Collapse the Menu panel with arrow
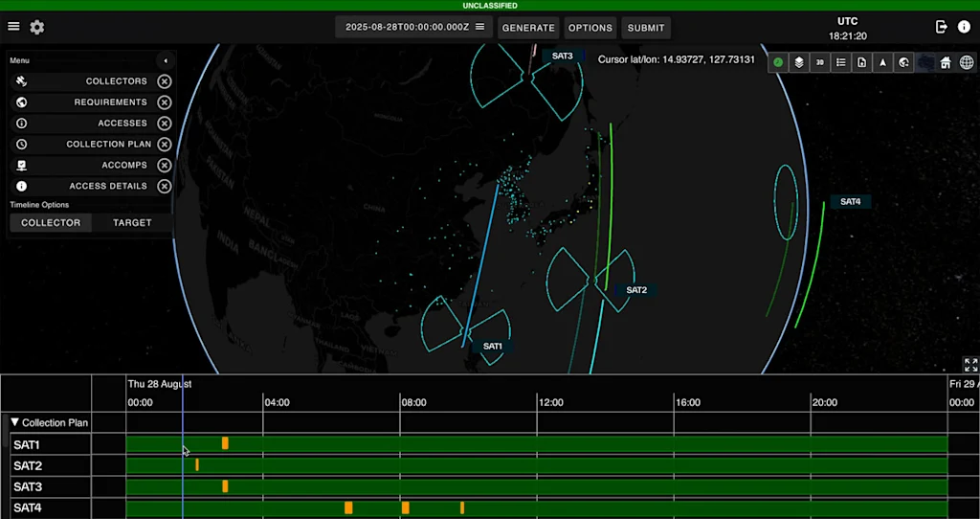This screenshot has width=980, height=519. coord(165,60)
